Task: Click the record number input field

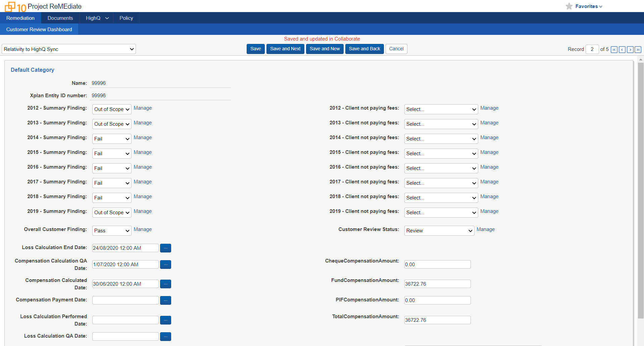Action: point(592,49)
